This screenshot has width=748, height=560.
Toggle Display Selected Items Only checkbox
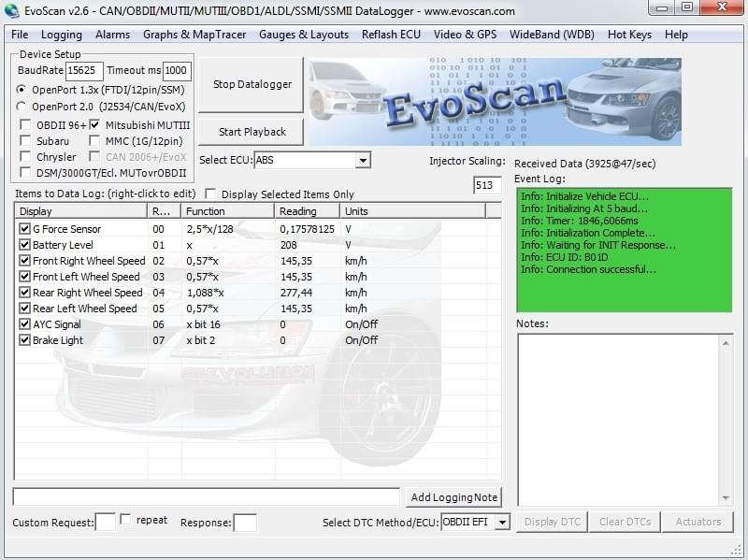209,194
